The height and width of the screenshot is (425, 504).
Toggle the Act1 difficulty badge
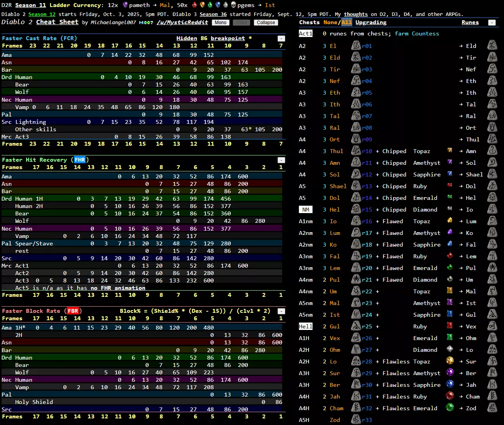[x=306, y=34]
